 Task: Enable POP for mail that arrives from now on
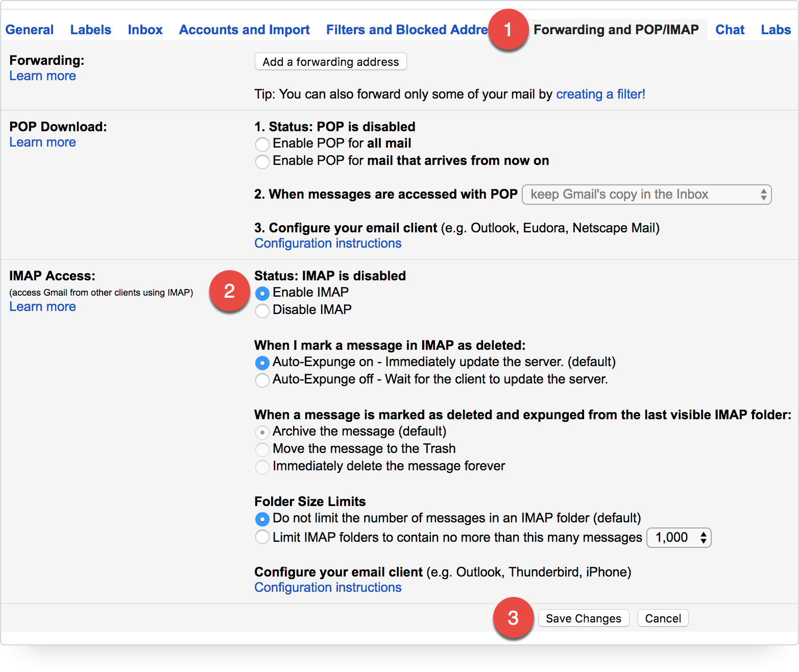click(262, 161)
